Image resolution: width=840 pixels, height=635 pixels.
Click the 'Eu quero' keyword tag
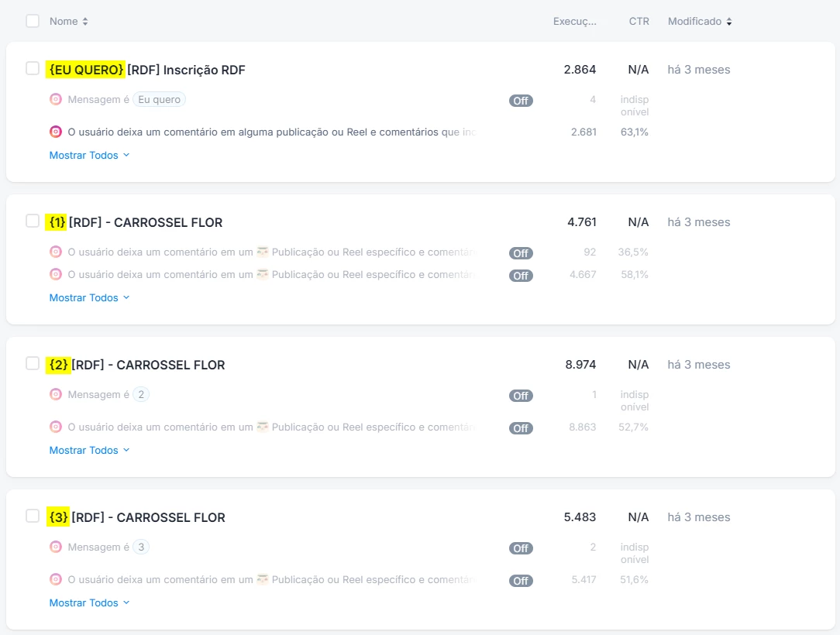159,99
